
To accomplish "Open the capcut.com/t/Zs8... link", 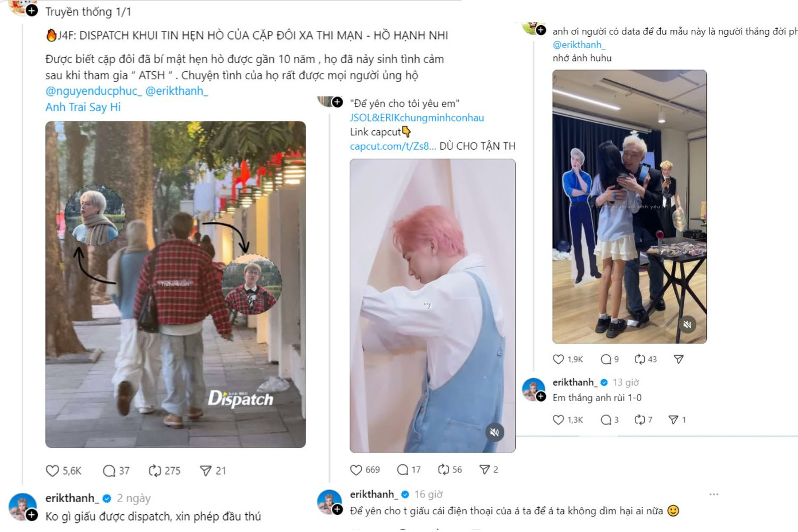I will pyautogui.click(x=393, y=146).
